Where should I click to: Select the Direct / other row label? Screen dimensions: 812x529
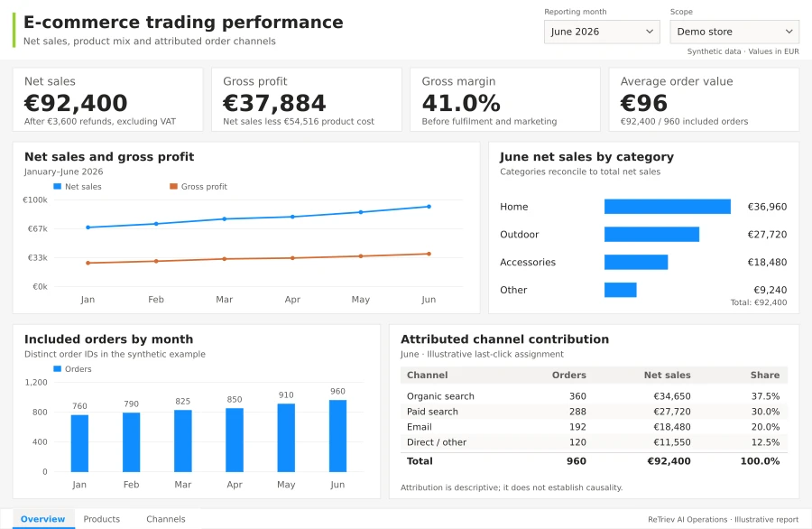(x=437, y=442)
